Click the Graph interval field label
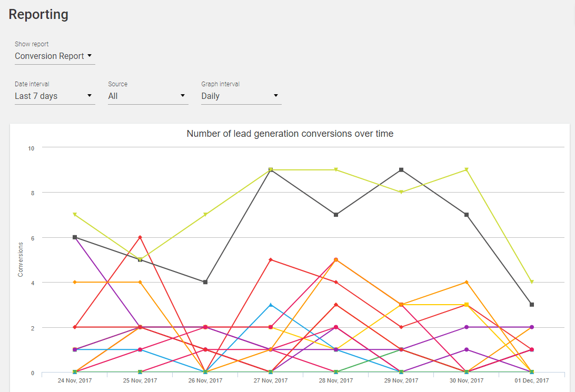 [x=221, y=84]
